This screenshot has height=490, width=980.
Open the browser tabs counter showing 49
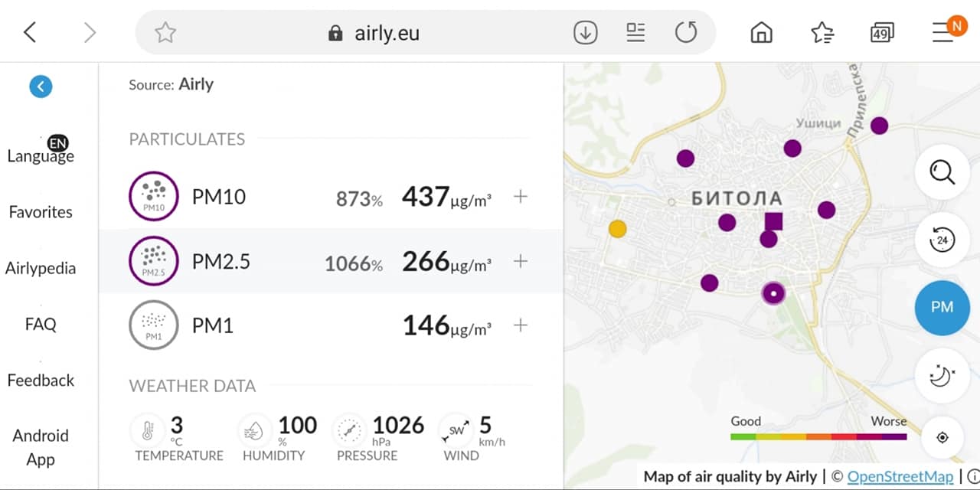[x=882, y=32]
